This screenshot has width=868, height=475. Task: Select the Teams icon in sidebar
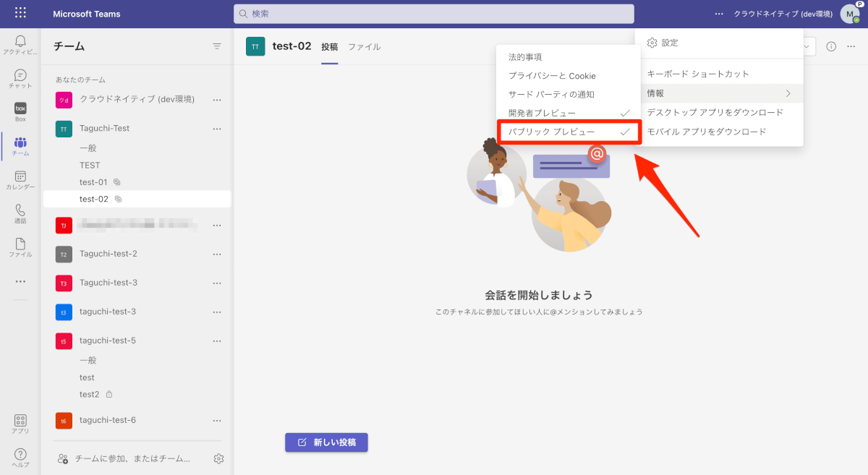pyautogui.click(x=20, y=146)
